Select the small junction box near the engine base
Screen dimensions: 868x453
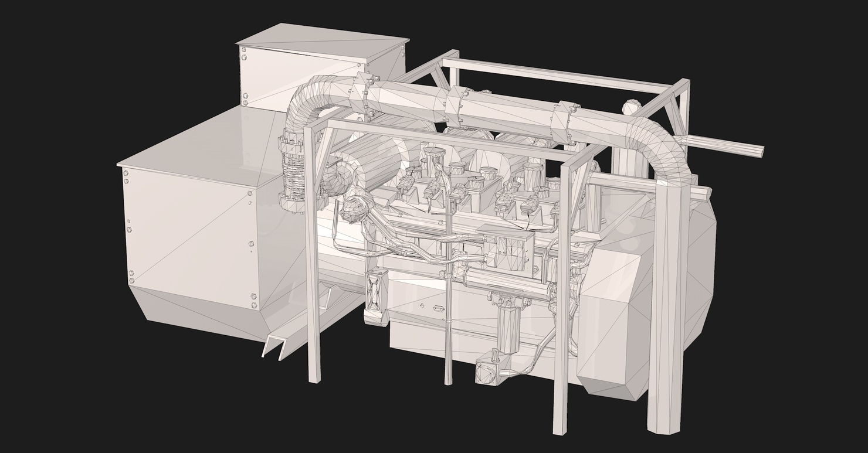click(487, 372)
